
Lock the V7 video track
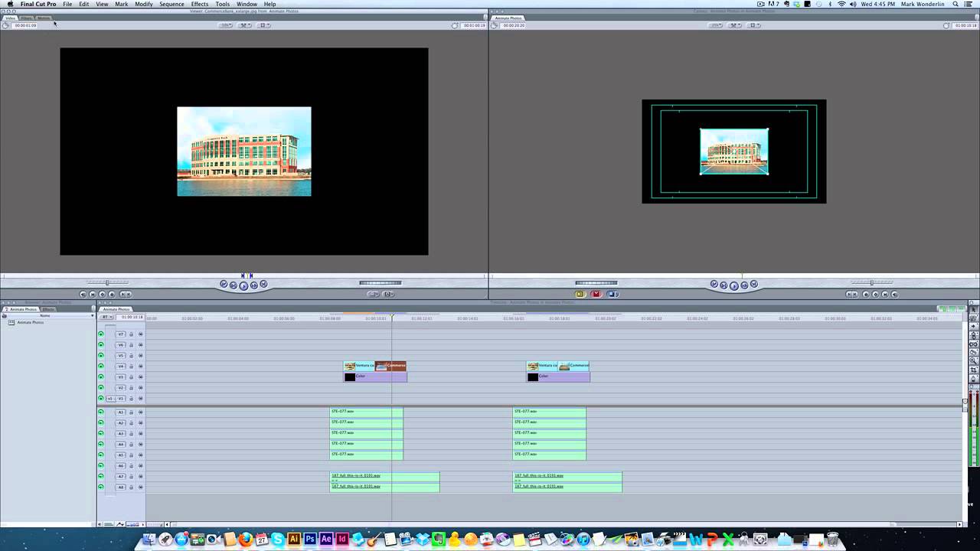click(x=131, y=334)
